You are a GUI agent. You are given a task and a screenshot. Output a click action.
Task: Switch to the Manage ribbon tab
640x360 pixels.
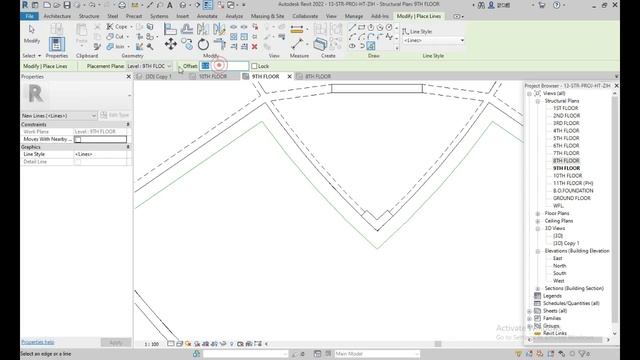354,16
